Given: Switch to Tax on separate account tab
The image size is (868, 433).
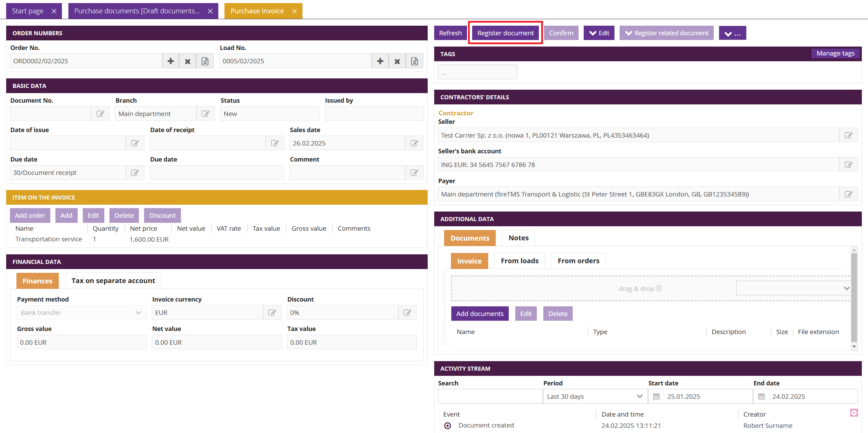Looking at the screenshot, I should click(x=113, y=281).
